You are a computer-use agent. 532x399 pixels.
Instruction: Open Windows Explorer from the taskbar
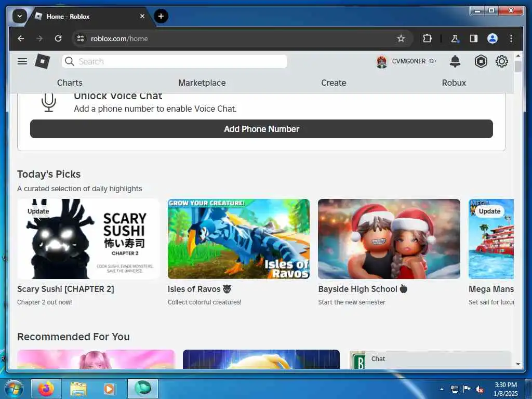coord(78,389)
